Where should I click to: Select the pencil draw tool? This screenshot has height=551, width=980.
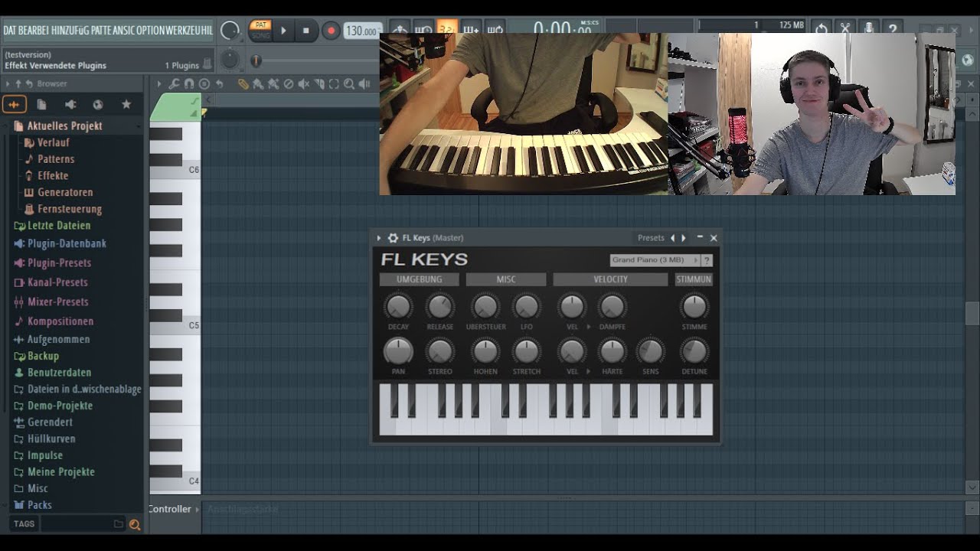point(243,84)
